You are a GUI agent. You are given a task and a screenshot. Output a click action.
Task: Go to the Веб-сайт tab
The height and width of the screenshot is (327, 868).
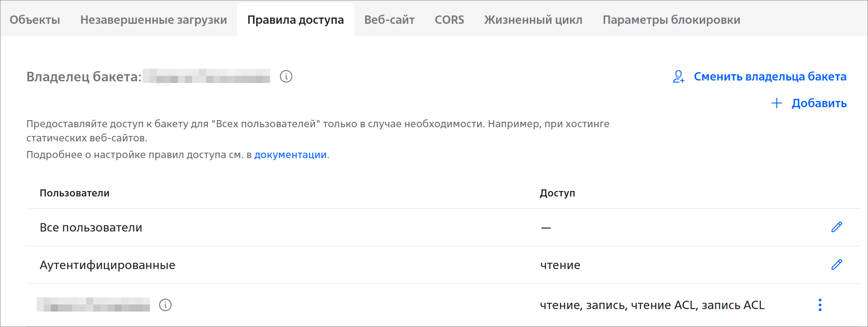pos(389,20)
